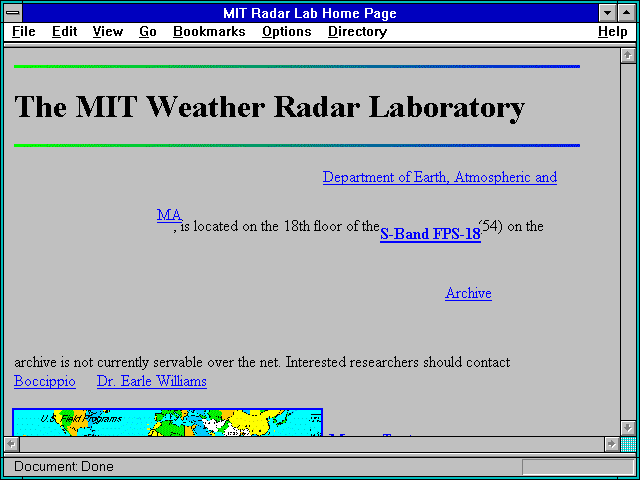
Task: Open the Archive link
Action: point(468,293)
